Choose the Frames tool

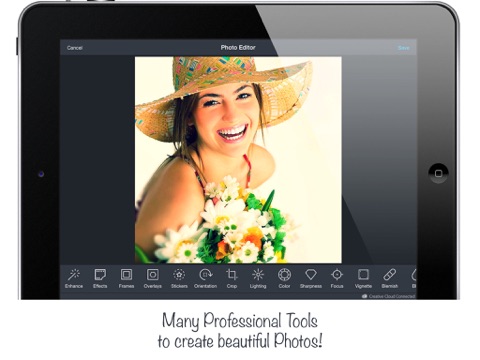[x=126, y=278]
